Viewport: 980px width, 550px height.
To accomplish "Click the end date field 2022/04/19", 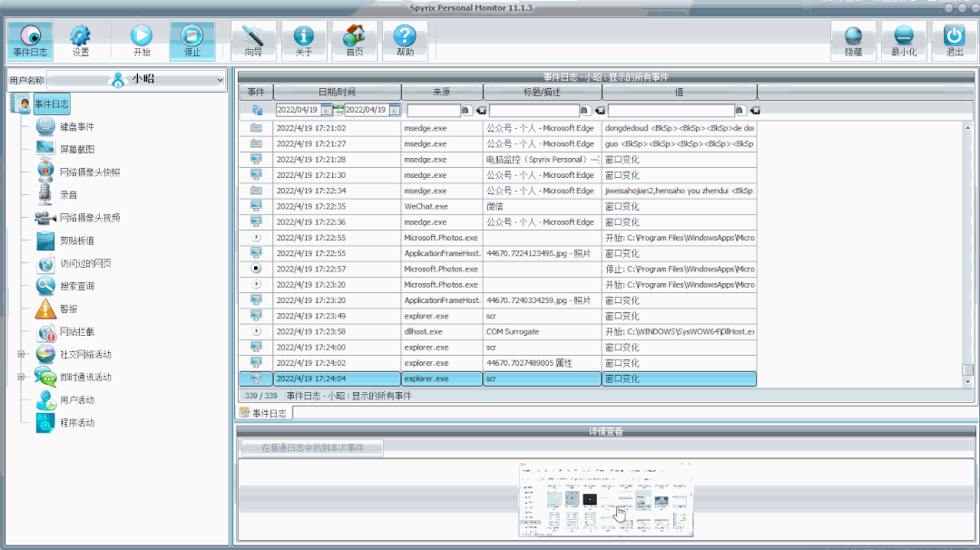I will pos(367,111).
